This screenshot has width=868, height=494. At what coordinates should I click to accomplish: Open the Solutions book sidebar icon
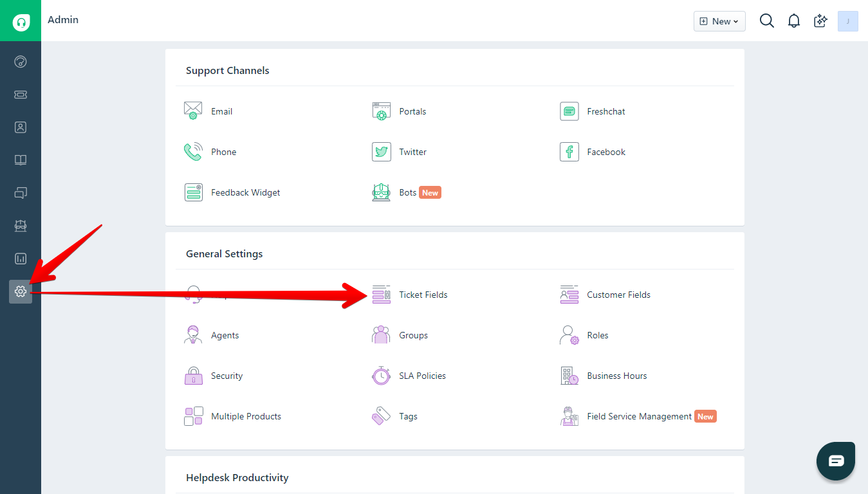pyautogui.click(x=21, y=160)
